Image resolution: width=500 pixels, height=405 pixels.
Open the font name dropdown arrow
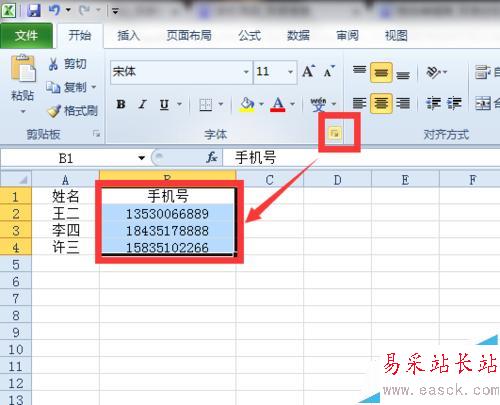[246, 72]
